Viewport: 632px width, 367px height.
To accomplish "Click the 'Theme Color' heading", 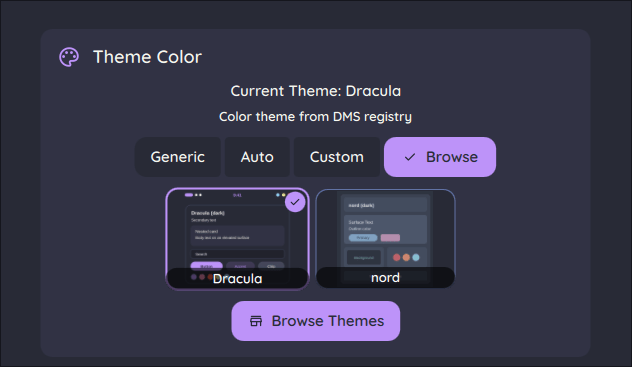I will click(147, 57).
